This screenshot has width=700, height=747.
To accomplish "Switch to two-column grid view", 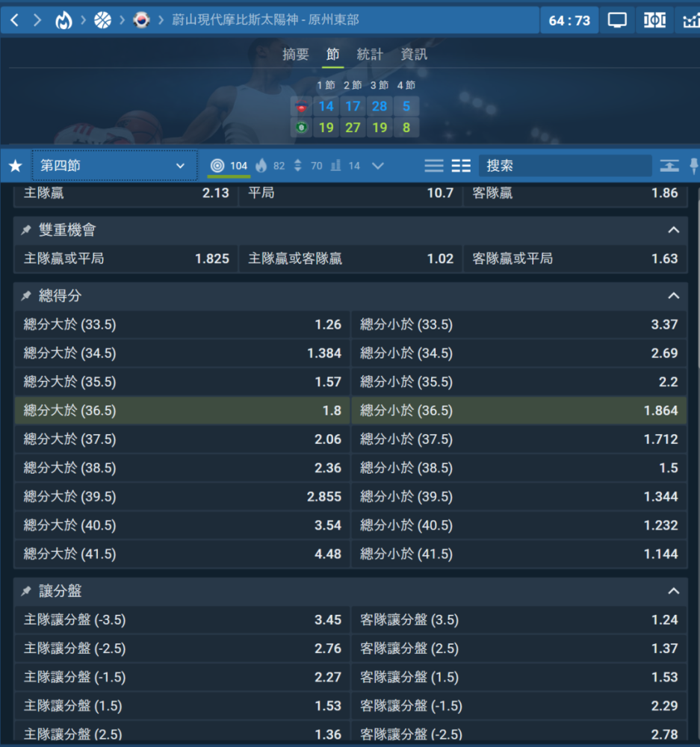I will click(x=461, y=166).
